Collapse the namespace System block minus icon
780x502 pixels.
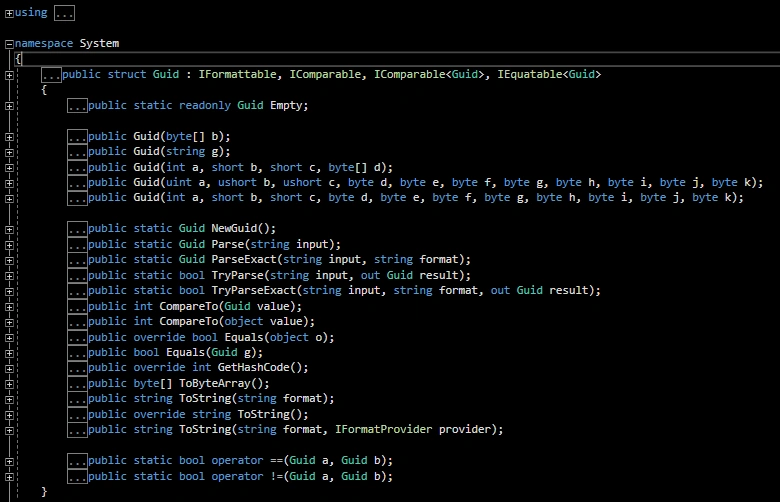pyautogui.click(x=9, y=44)
